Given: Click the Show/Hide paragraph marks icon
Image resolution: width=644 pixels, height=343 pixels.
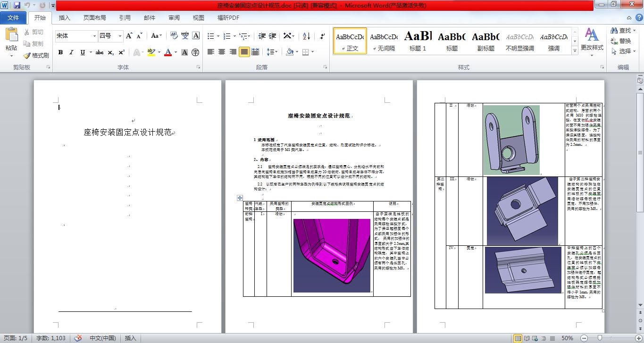Looking at the screenshot, I should click(x=322, y=36).
